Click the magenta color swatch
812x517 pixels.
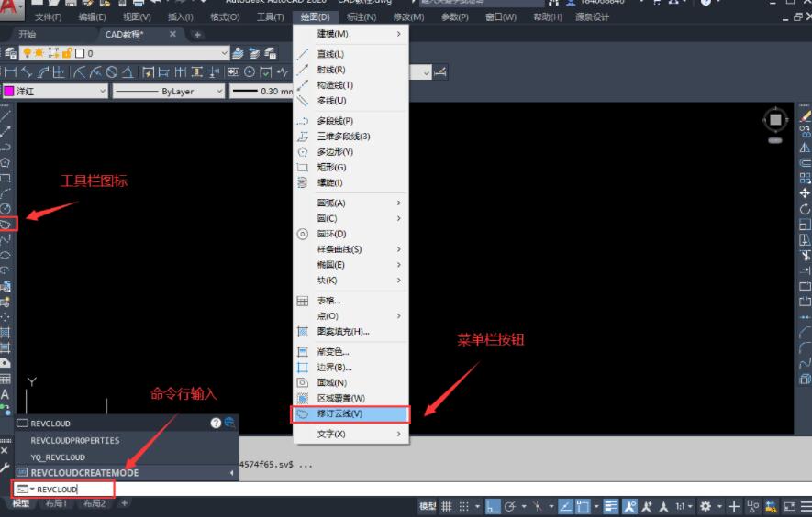click(9, 91)
